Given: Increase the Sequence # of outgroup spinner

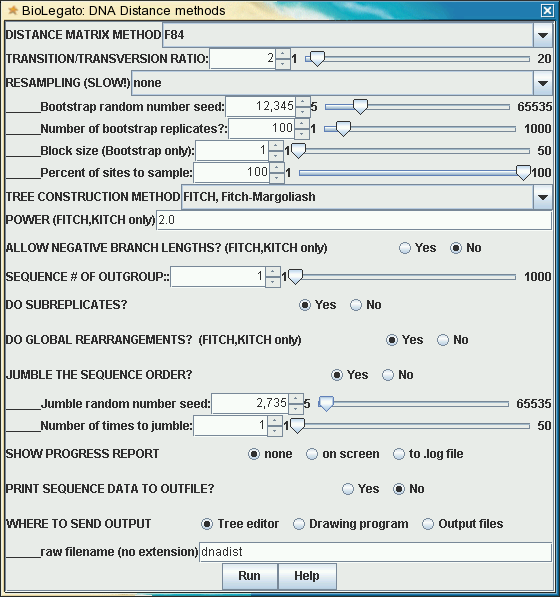Looking at the screenshot, I should click(273, 272).
